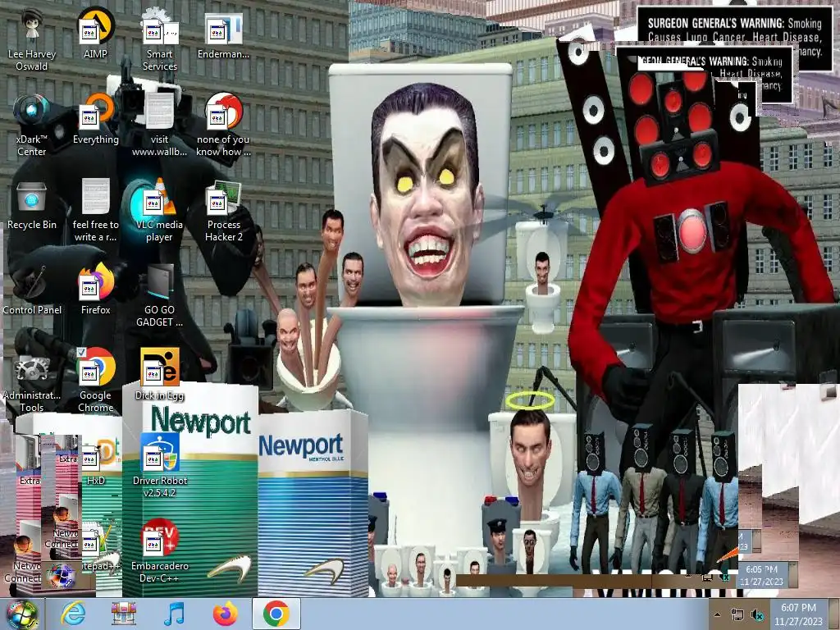Open the taskbar clock showing 6:07 PM
This screenshot has width=840, height=630.
[798, 614]
